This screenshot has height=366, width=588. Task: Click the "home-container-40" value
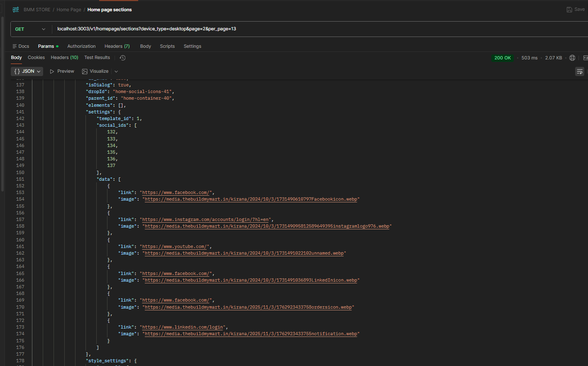(x=146, y=98)
